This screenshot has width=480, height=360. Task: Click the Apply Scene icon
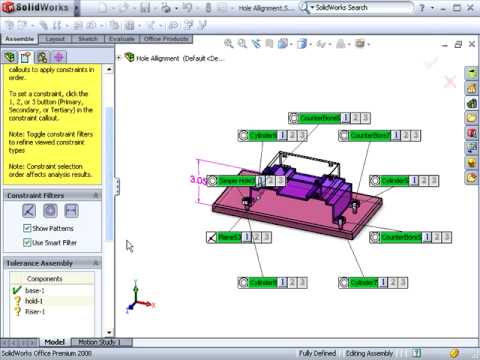340,44
